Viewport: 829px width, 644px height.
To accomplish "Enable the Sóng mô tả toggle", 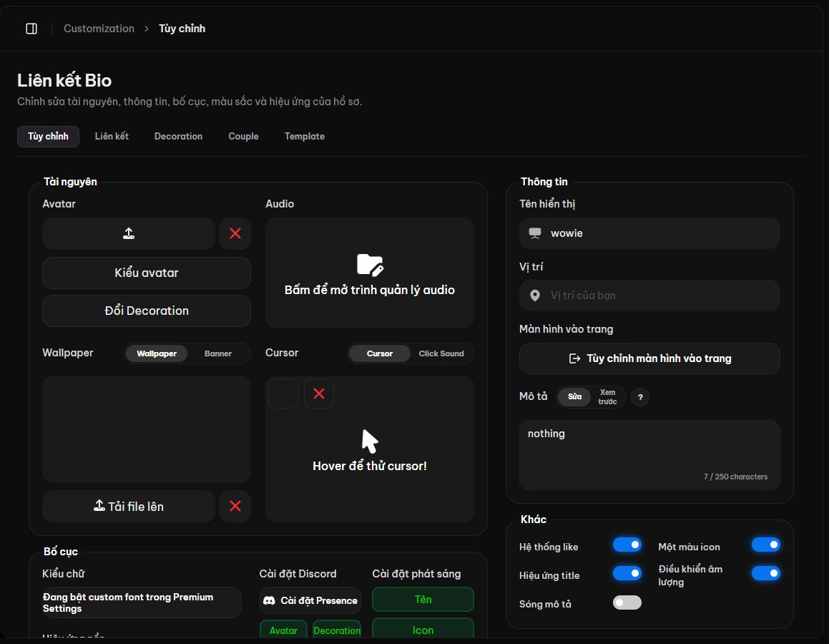I will click(x=627, y=602).
